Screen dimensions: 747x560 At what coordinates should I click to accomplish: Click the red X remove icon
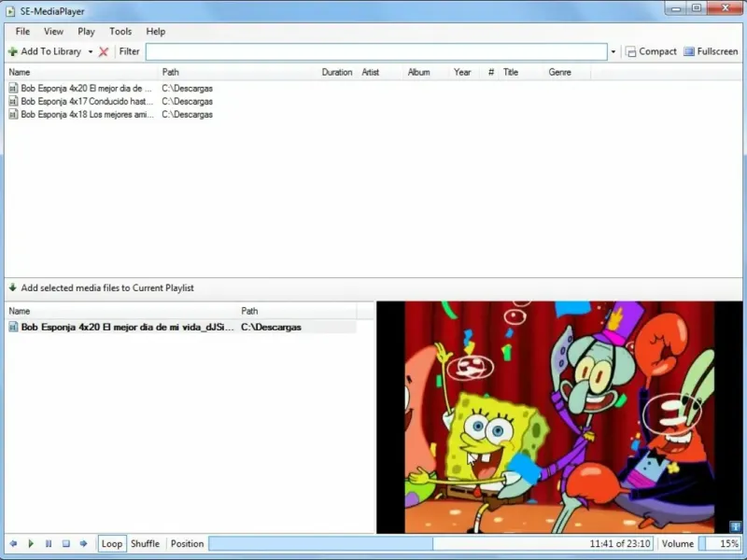(x=104, y=51)
